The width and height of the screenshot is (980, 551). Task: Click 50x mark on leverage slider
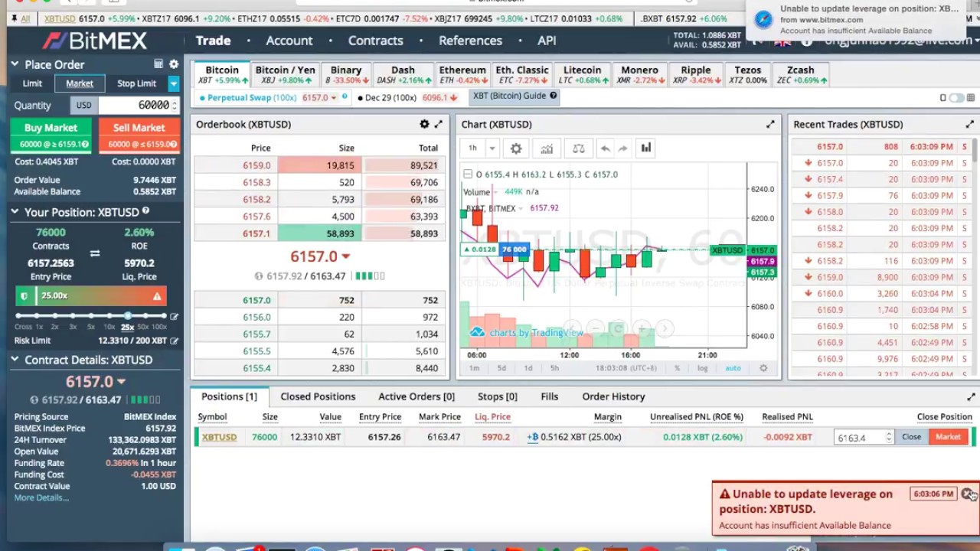pyautogui.click(x=145, y=316)
